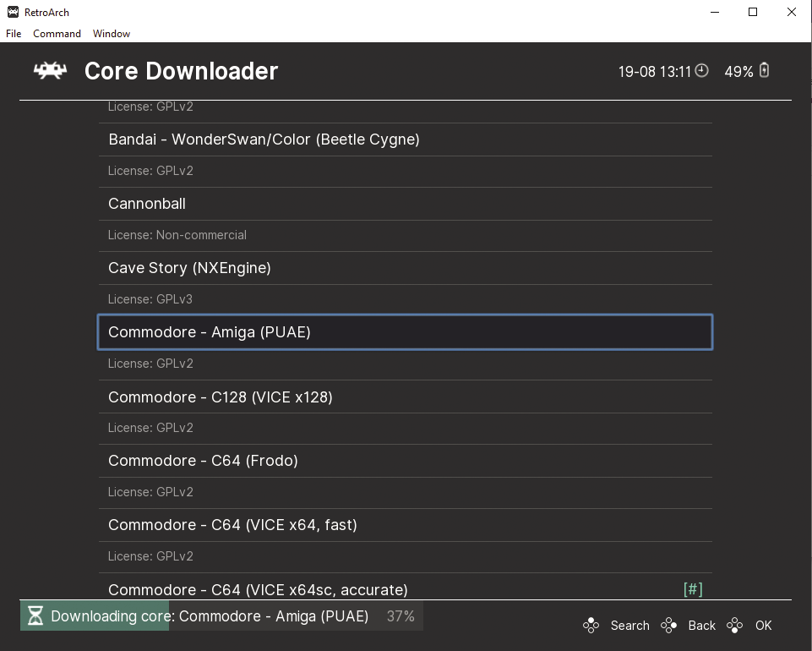This screenshot has width=812, height=651.
Task: Click the battery icon in the header
Action: pyautogui.click(x=765, y=71)
